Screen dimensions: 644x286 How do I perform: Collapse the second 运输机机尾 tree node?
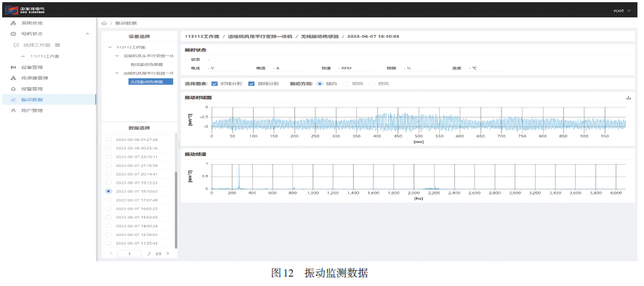click(116, 73)
